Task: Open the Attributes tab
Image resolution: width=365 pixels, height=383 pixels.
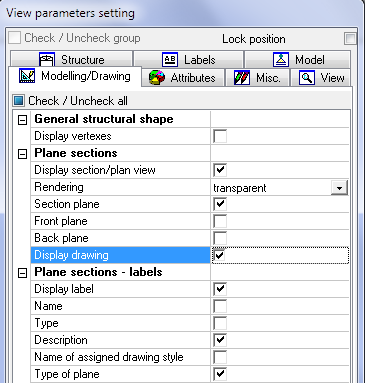Action: tap(182, 78)
